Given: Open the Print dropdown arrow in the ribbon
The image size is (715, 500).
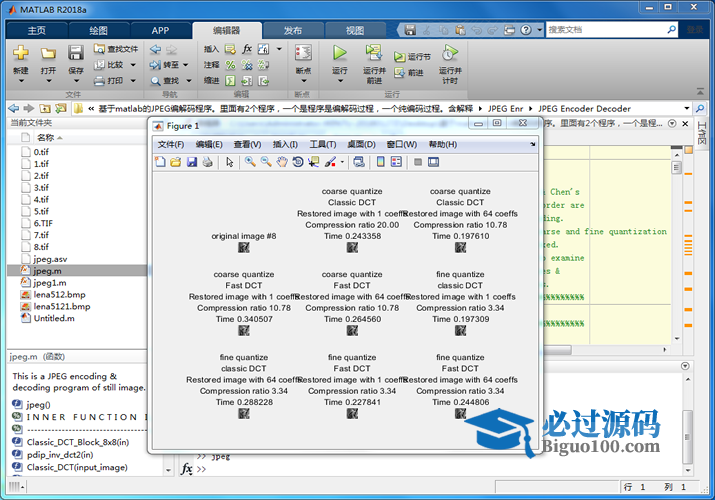Looking at the screenshot, I should click(x=130, y=81).
